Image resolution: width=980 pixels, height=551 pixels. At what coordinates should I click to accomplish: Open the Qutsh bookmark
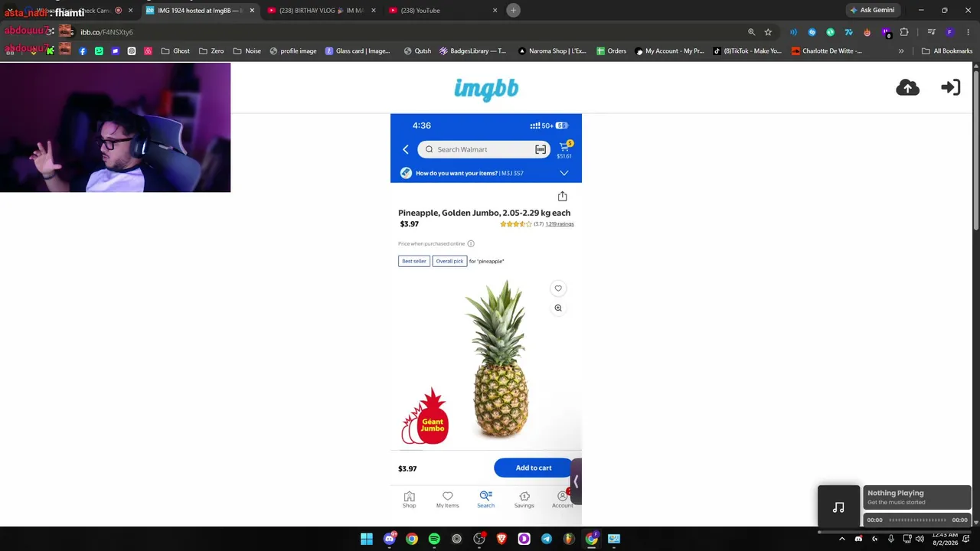417,51
